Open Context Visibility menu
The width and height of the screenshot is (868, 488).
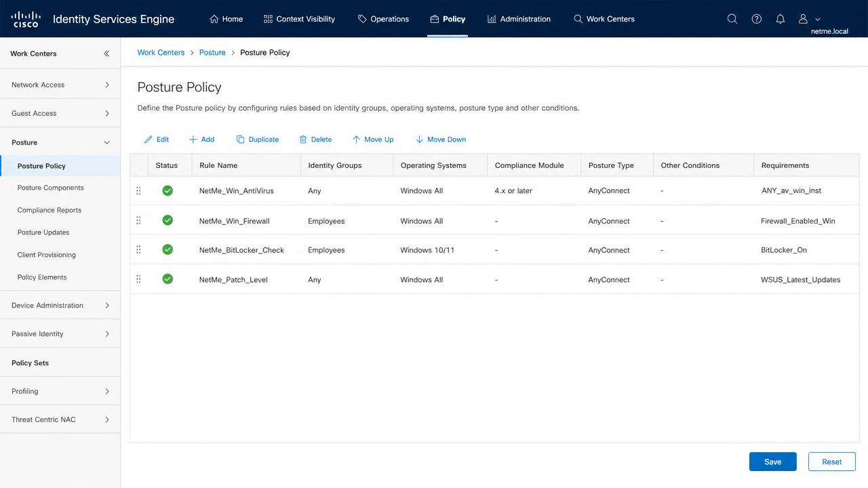tap(299, 19)
